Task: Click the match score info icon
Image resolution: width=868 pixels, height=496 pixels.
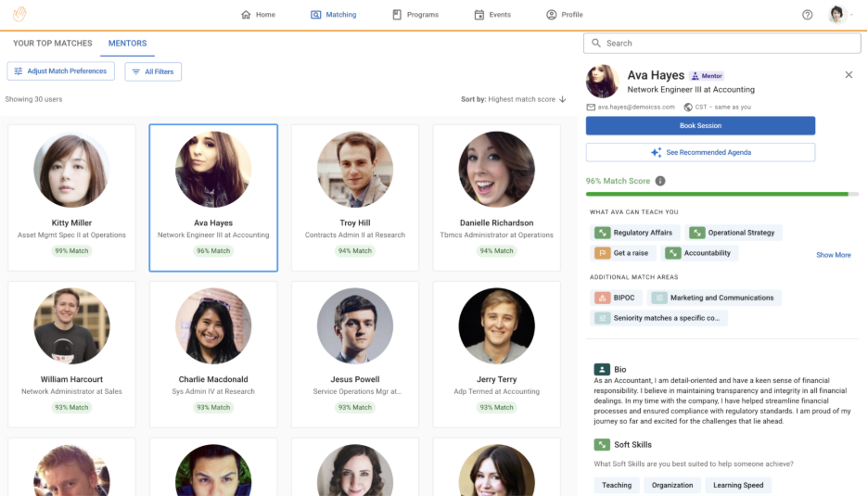Action: pos(660,181)
